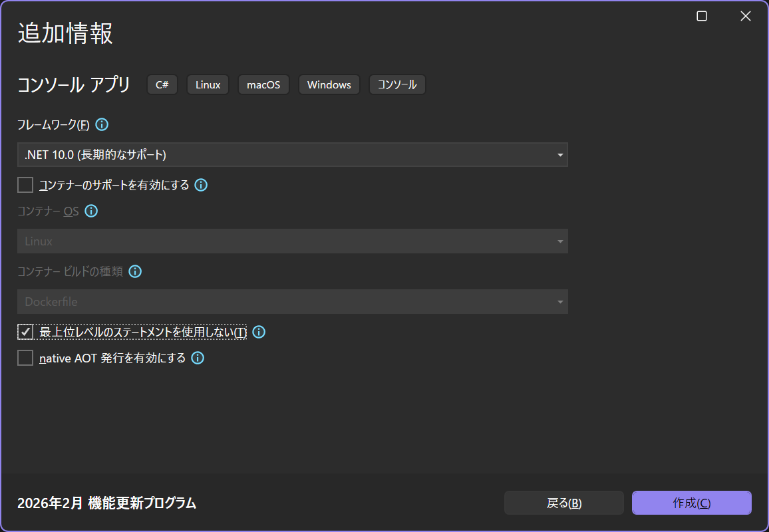Open the .NET 10.0 framework dropdown
Viewport: 769px width, 532px height.
tap(293, 154)
